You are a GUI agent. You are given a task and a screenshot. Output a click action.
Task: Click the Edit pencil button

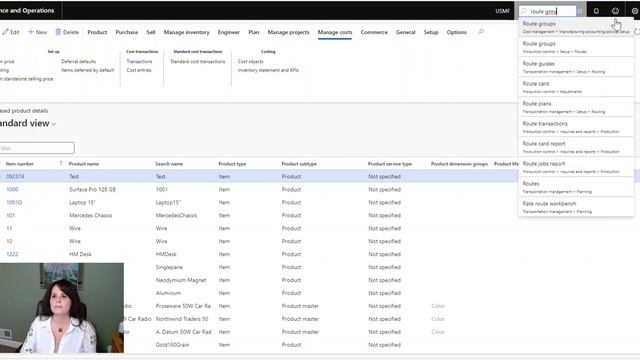pos(11,32)
